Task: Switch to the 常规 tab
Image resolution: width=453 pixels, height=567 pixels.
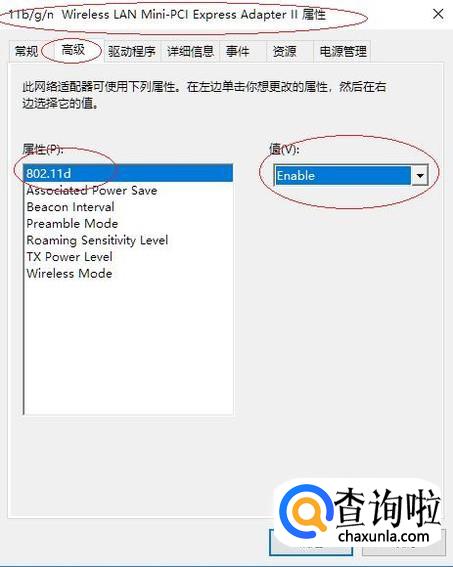Action: point(26,51)
